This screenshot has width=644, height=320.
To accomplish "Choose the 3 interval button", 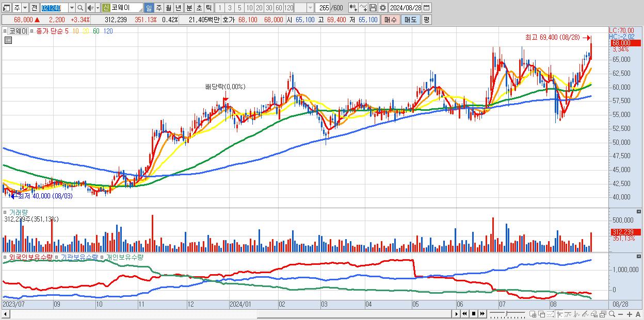I will [230, 8].
